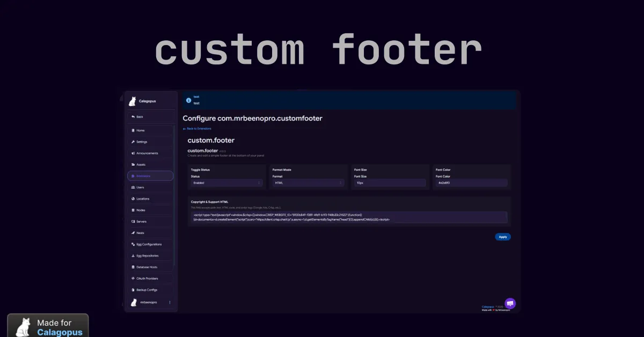The image size is (644, 337).
Task: Open Egg Repositories in sidebar
Action: tap(150, 255)
